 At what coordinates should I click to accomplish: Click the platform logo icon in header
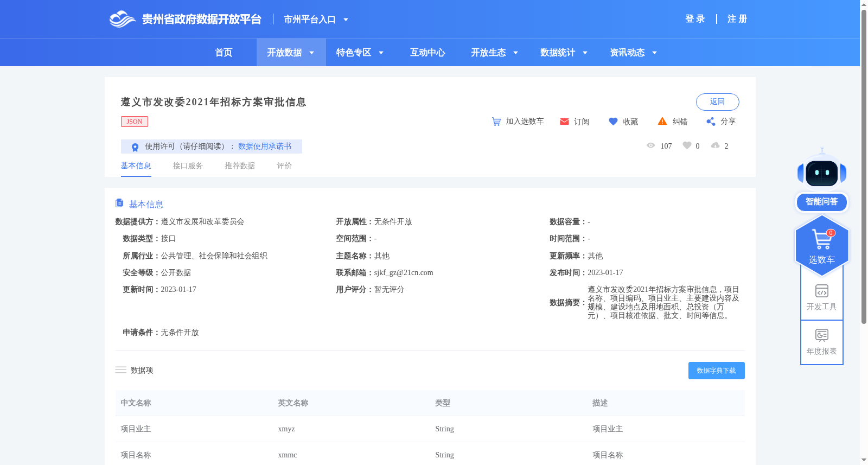pos(122,19)
